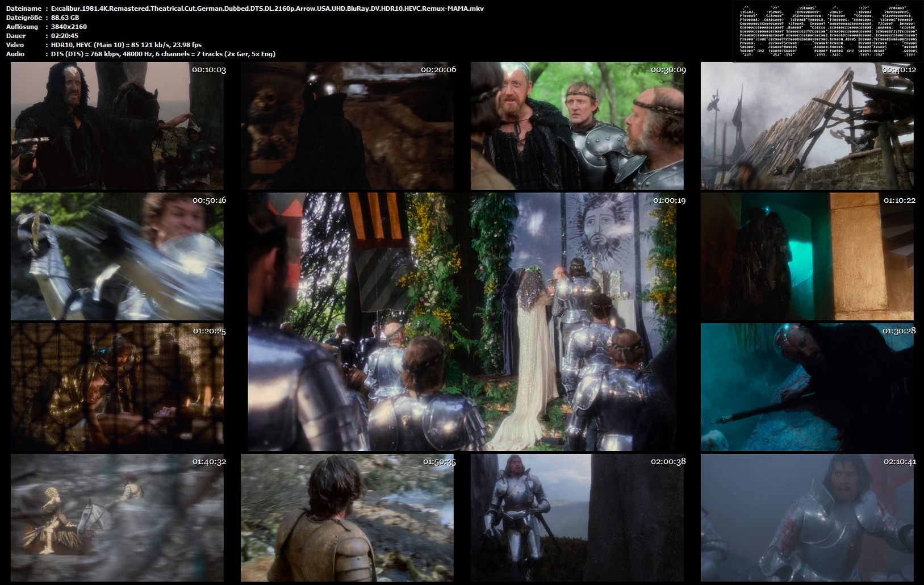Click the HDR10, HEVC video details line
The height and width of the screenshot is (585, 924).
click(126, 45)
